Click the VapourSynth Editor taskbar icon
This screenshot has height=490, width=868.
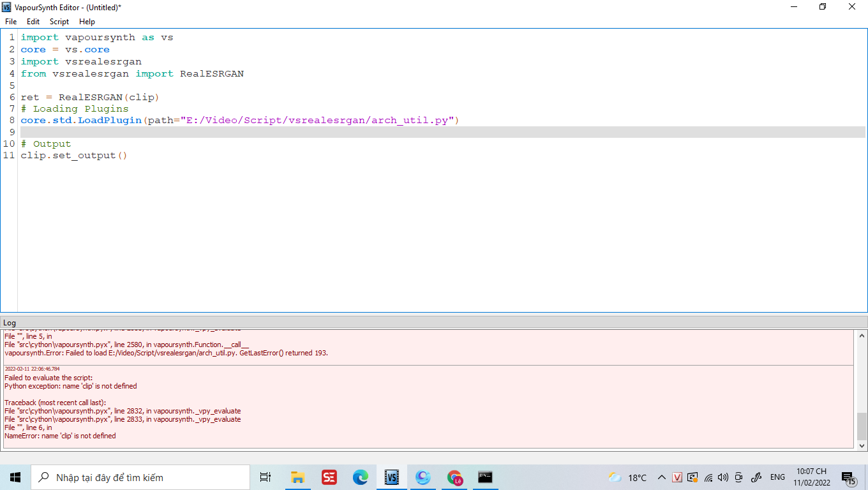(x=392, y=477)
